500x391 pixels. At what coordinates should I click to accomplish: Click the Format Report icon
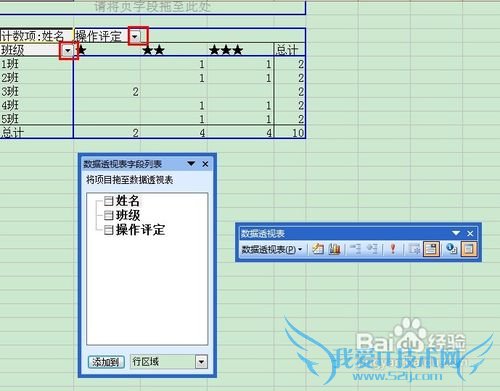pos(318,249)
